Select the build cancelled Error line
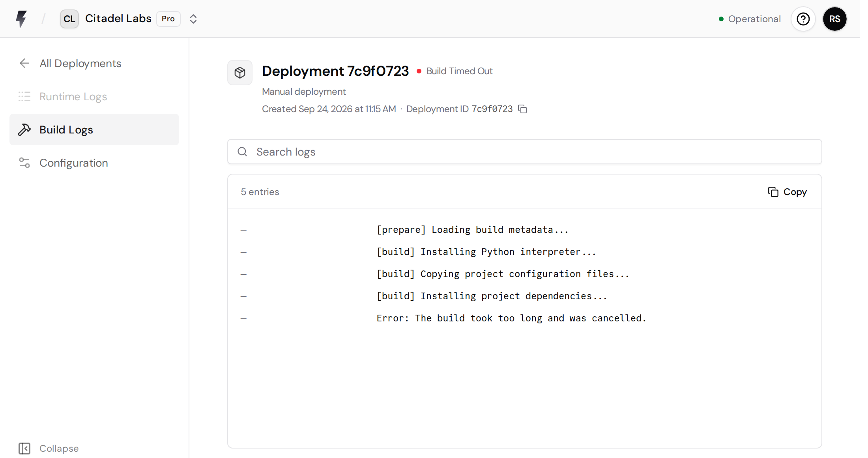This screenshot has width=868, height=458. coord(525,318)
